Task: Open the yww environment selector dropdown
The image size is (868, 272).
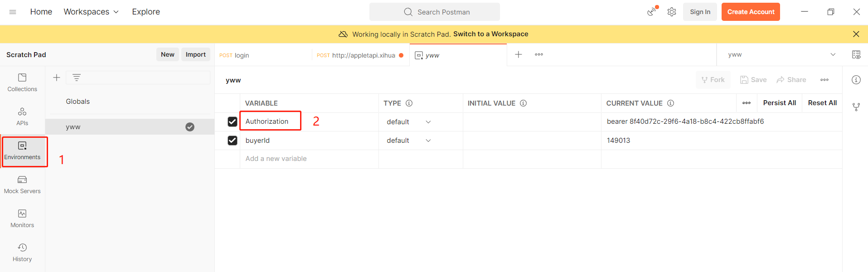Action: [x=781, y=54]
